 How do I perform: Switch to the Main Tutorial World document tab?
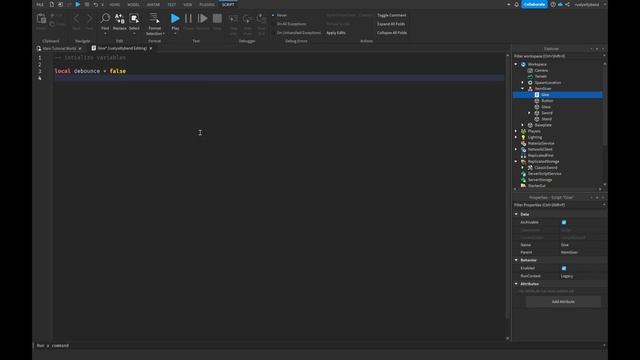pyautogui.click(x=60, y=48)
